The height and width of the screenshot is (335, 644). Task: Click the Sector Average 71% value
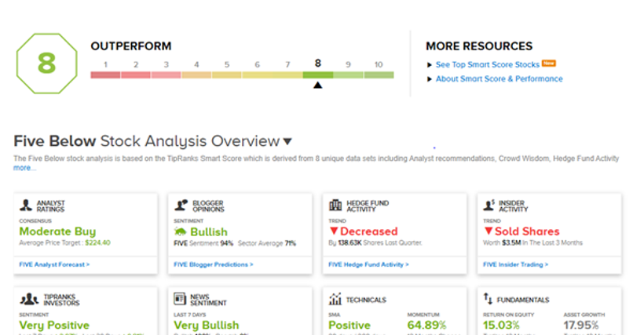[291, 243]
